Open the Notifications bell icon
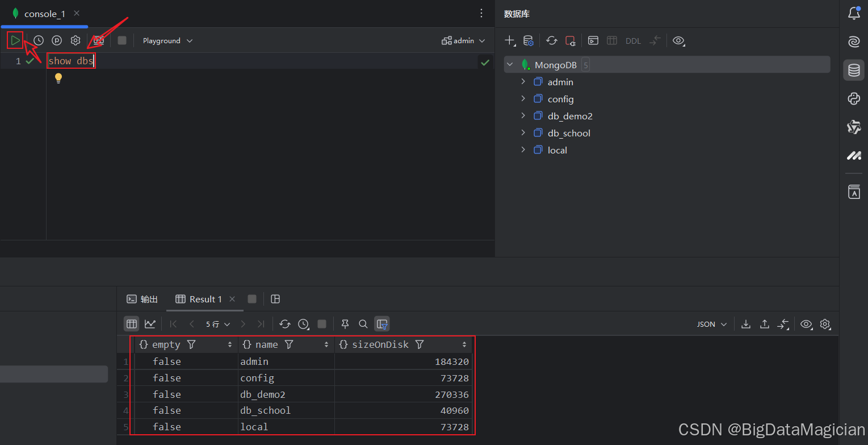Viewport: 868px width, 445px height. tap(854, 14)
